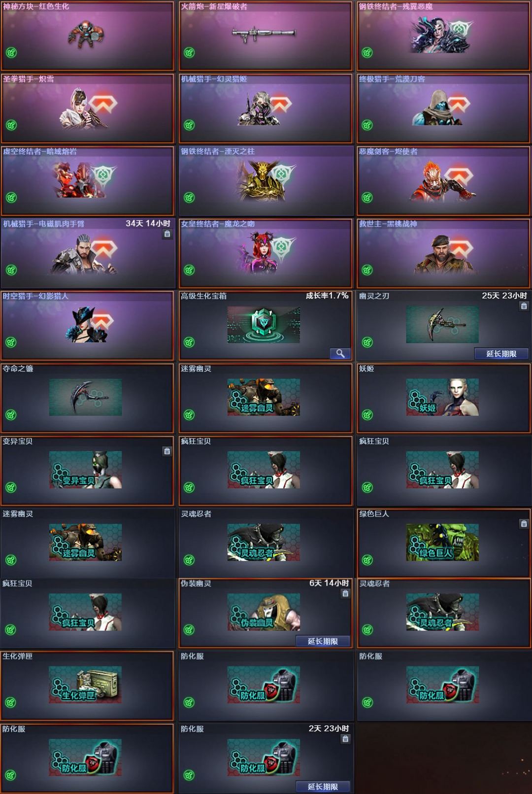Image resolution: width=532 pixels, height=794 pixels.
Task: Click 延长期限 on 防化服 with 2天 23小时
Action: (x=323, y=786)
